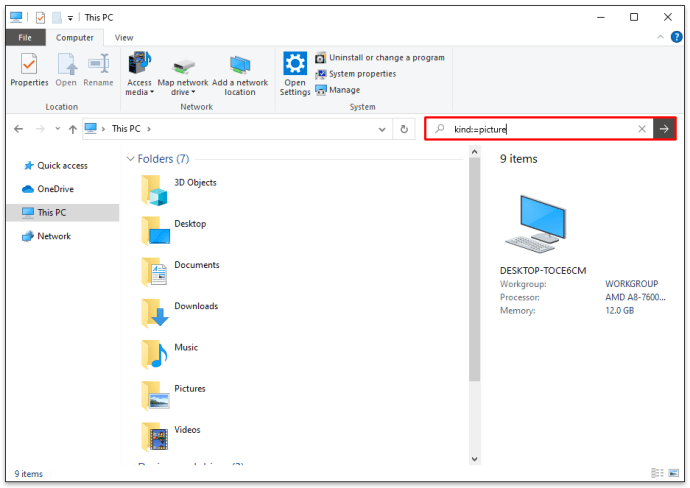Image resolution: width=690 pixels, height=488 pixels.
Task: Select the Downloads folder icon
Action: 155,313
